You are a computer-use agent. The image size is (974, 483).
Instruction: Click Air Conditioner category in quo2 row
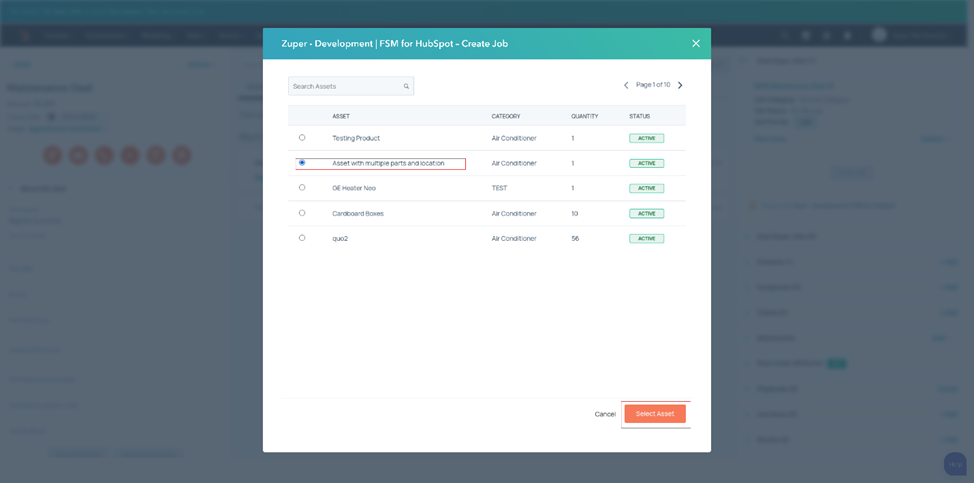pyautogui.click(x=514, y=238)
